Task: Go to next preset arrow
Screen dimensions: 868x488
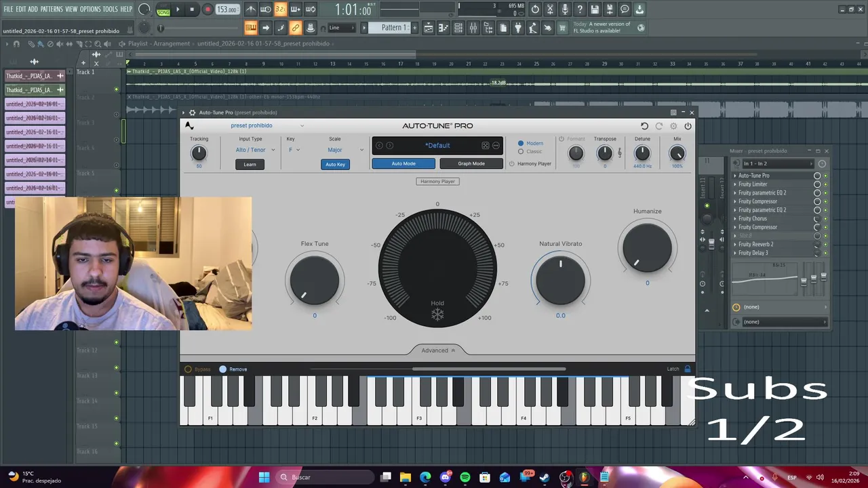Action: [389, 146]
